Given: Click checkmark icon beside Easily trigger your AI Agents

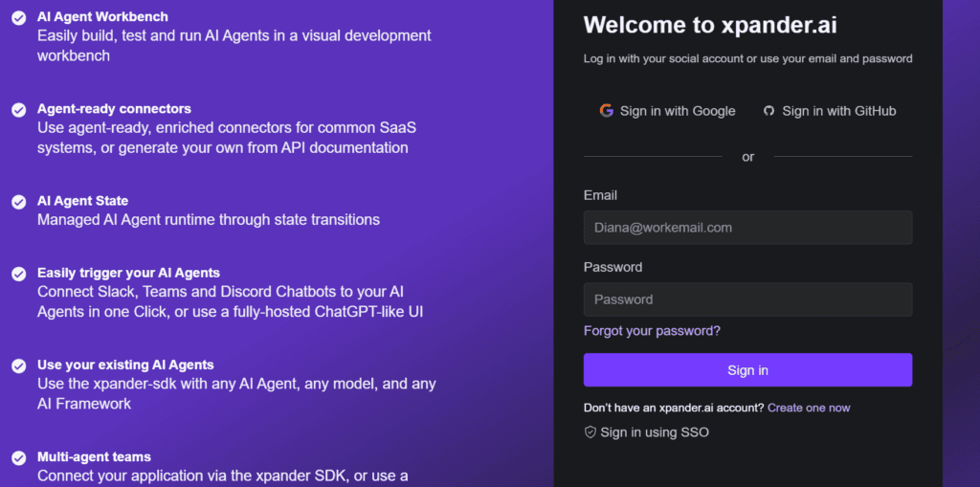Looking at the screenshot, I should tap(19, 274).
